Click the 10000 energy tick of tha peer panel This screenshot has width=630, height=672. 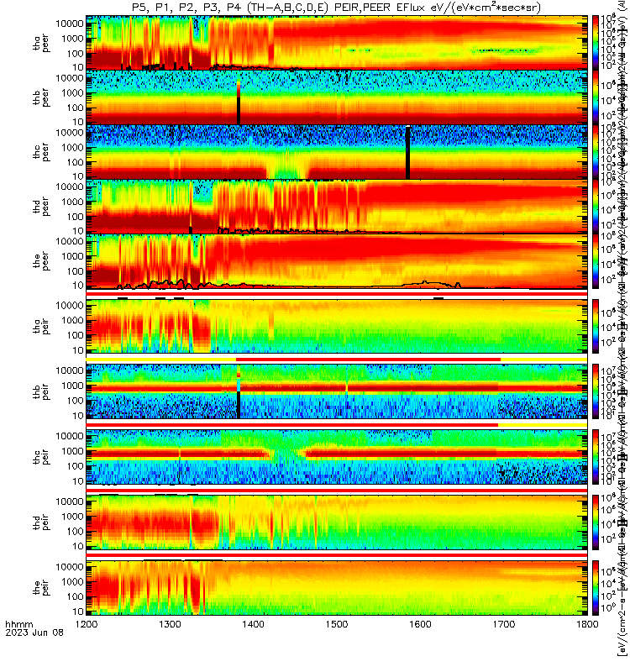click(70, 24)
